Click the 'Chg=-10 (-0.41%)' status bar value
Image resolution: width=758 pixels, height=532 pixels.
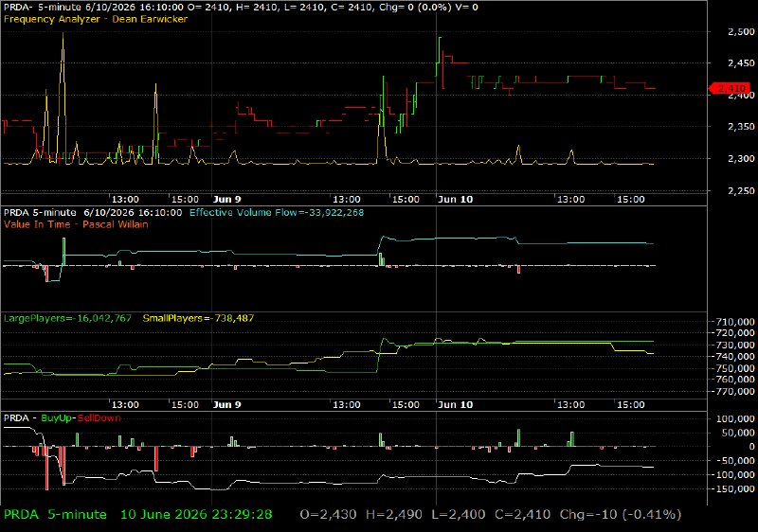[x=621, y=515]
